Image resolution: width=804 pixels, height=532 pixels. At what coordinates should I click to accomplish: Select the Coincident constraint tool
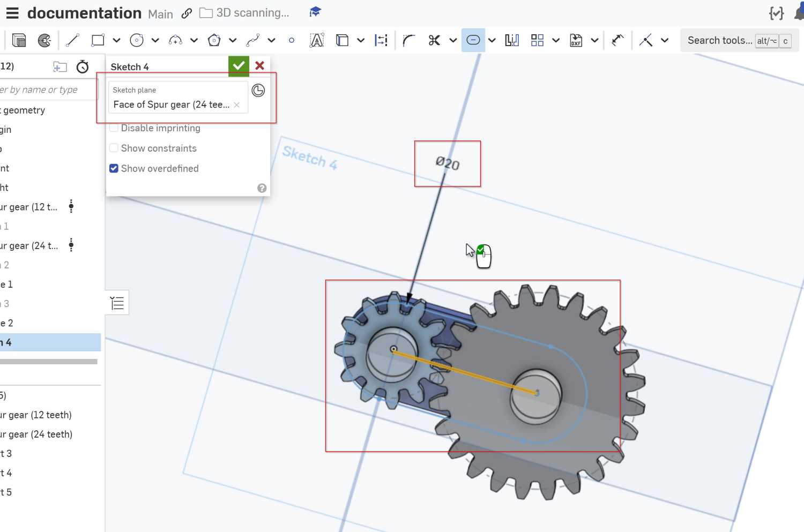pos(646,40)
